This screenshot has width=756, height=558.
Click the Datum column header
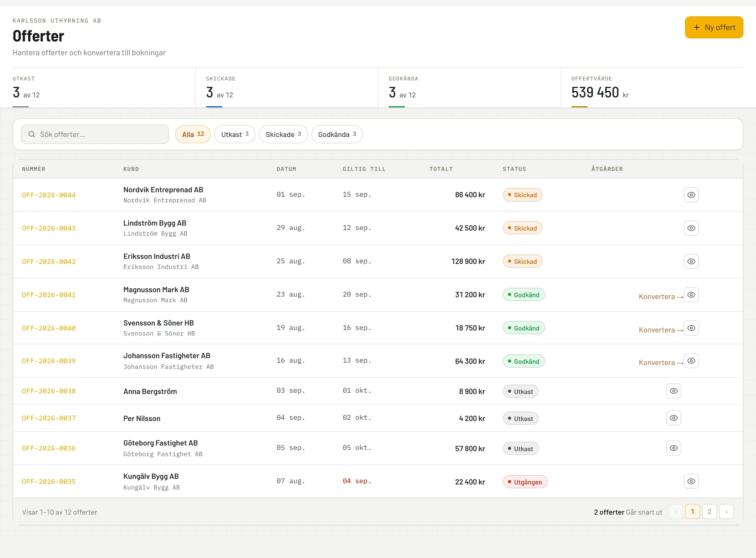pos(286,169)
